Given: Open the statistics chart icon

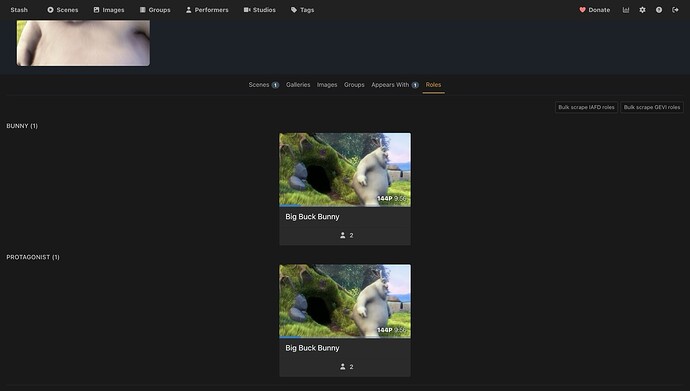Looking at the screenshot, I should (626, 10).
